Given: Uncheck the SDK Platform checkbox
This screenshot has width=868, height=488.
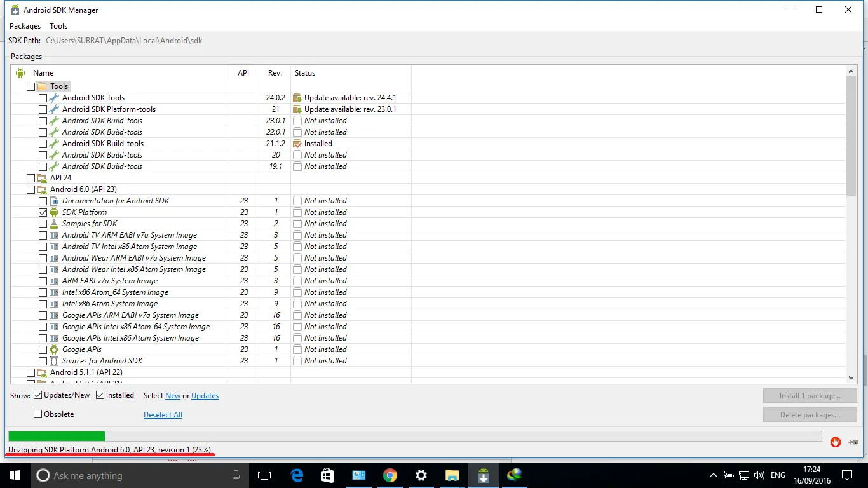Looking at the screenshot, I should (x=43, y=212).
